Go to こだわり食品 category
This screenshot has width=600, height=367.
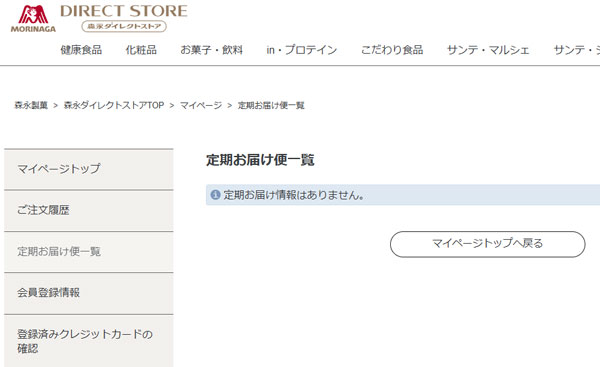pyautogui.click(x=392, y=50)
